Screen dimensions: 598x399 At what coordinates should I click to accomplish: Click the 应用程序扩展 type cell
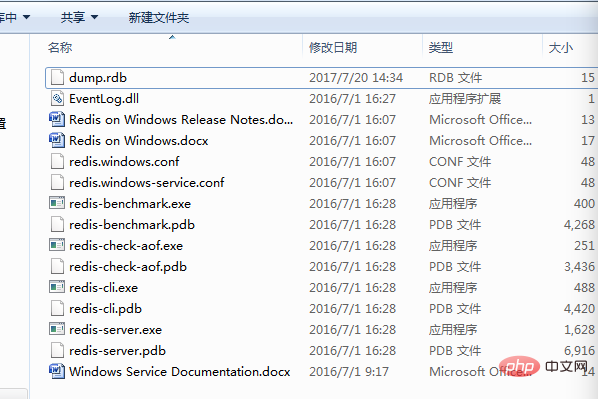click(465, 99)
